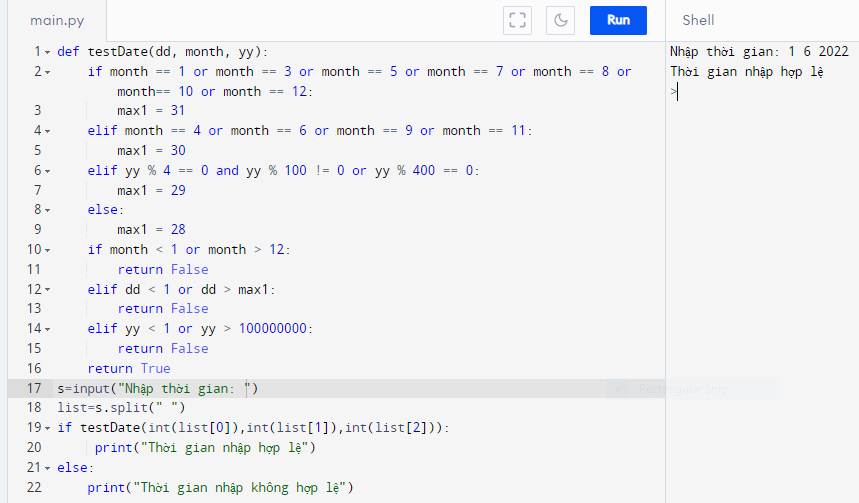Fold the final else block at line 21

[48, 468]
